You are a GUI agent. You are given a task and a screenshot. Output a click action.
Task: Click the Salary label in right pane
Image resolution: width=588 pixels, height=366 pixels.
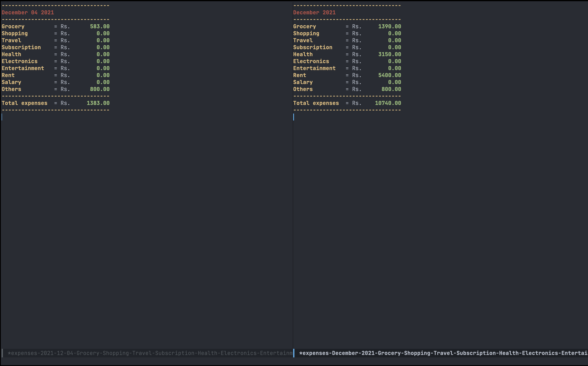303,82
